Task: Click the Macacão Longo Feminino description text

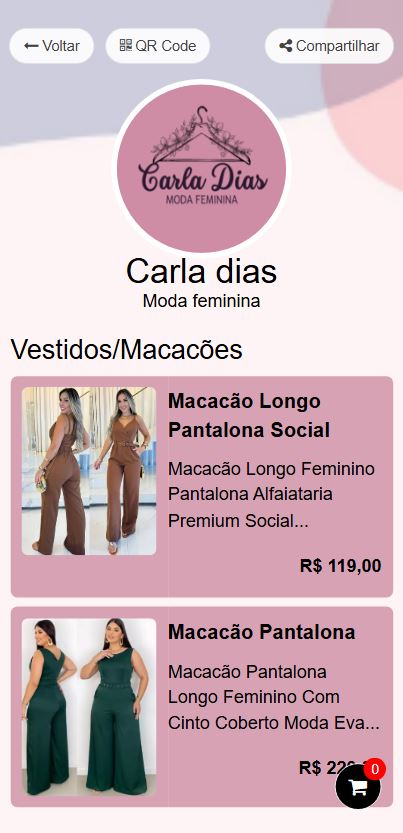Action: point(271,495)
